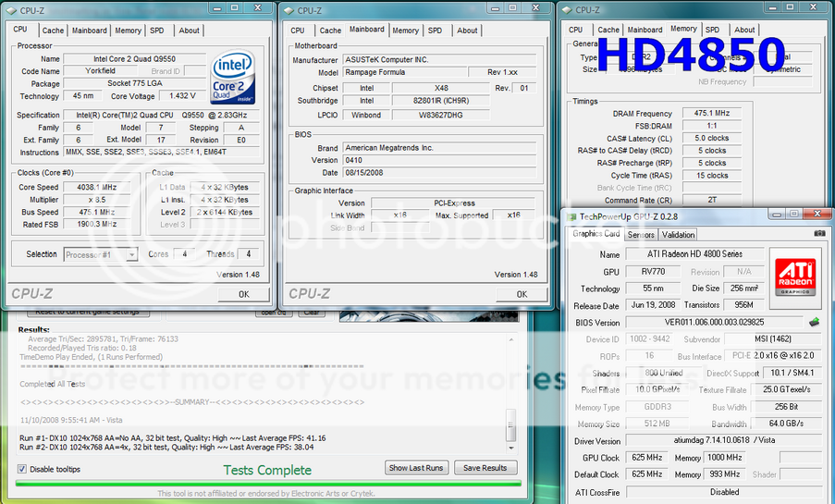Screen dimensions: 835x504
Task: Click the ATI Radeon graphics logo
Action: pos(795,277)
